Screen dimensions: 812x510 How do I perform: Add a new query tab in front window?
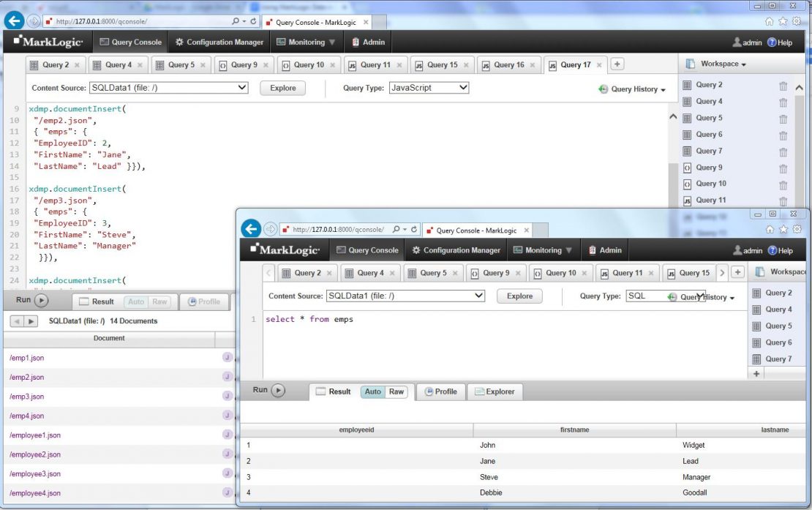737,272
